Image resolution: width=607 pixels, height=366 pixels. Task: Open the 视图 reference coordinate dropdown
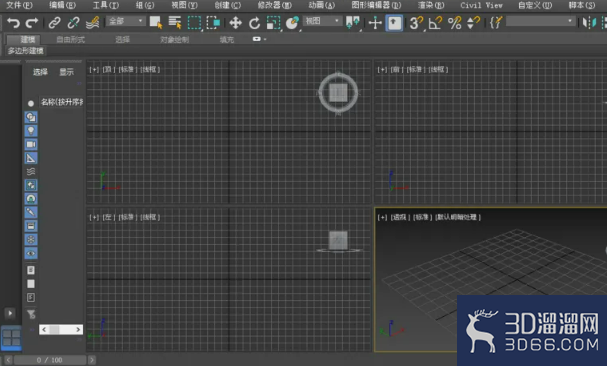point(322,21)
